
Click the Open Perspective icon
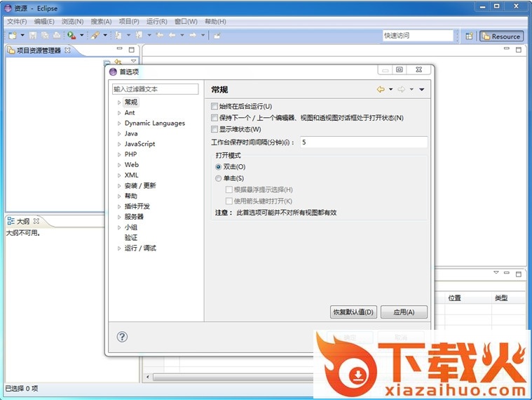coord(469,36)
